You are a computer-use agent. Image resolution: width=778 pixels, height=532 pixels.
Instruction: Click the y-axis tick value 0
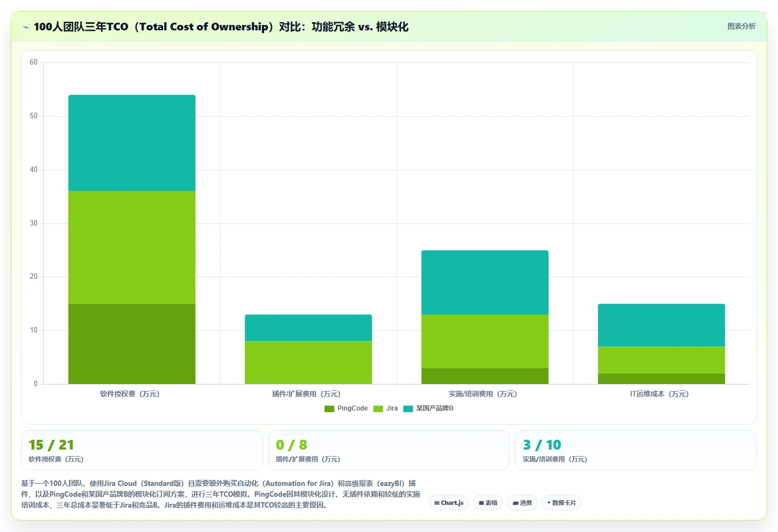[x=36, y=384]
